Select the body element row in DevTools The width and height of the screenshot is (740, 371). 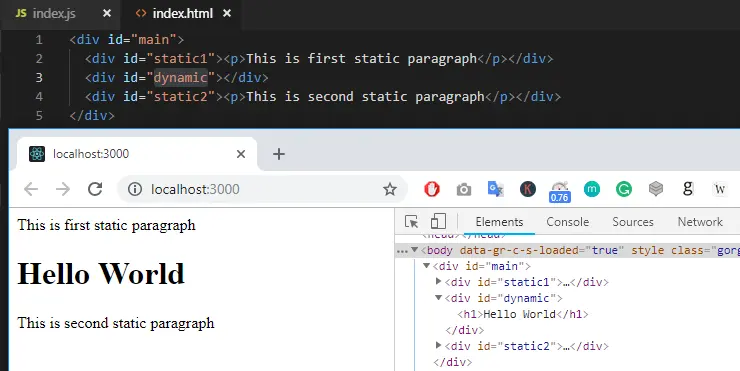(567, 250)
